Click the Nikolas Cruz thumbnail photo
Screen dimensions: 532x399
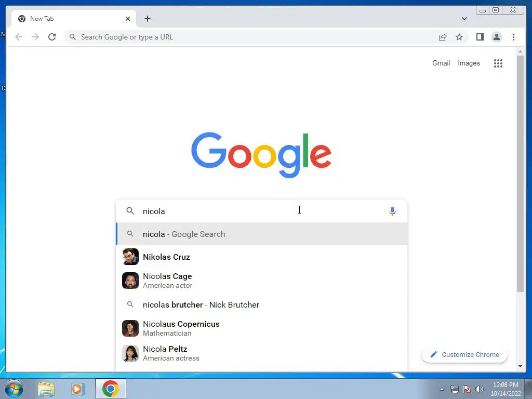click(x=130, y=257)
